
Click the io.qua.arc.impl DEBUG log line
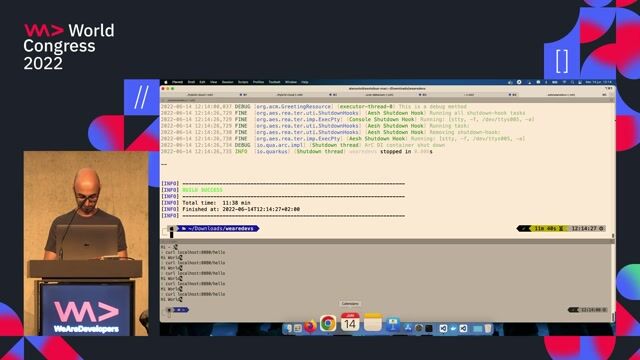point(303,145)
